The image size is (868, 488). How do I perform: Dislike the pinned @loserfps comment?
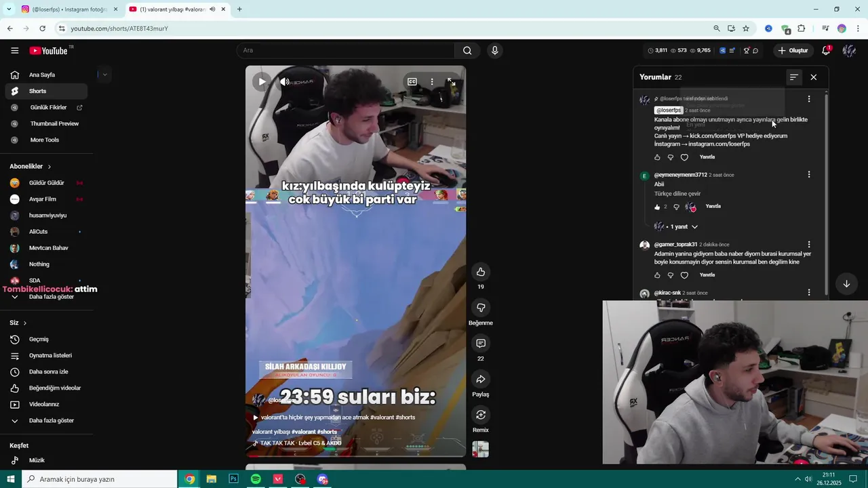pos(671,157)
